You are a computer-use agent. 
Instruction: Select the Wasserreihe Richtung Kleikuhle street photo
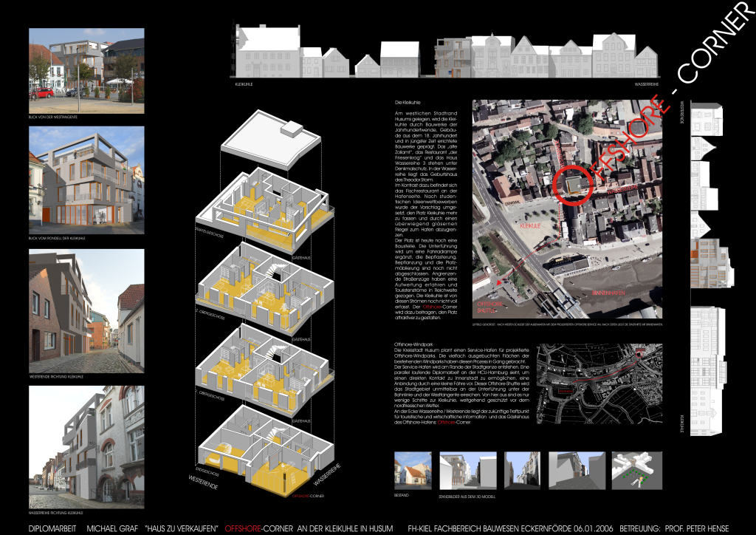86,447
